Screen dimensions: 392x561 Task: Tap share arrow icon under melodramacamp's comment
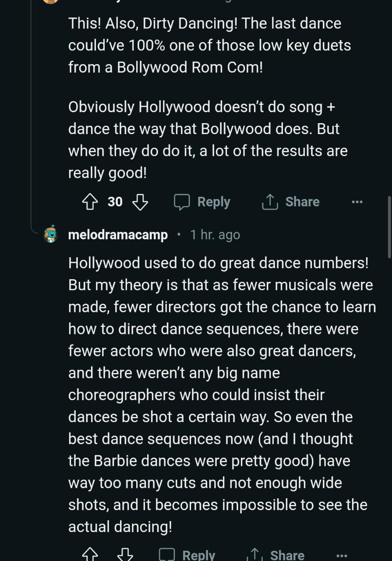(255, 555)
